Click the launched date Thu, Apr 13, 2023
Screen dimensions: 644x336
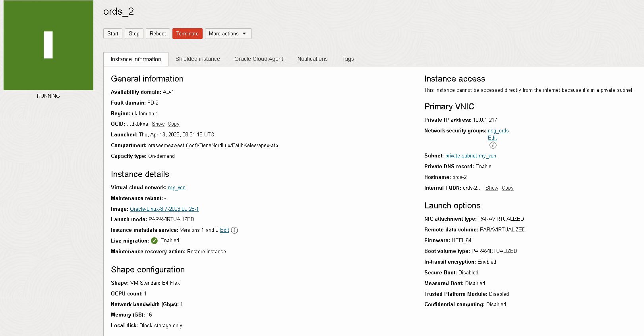tap(176, 135)
